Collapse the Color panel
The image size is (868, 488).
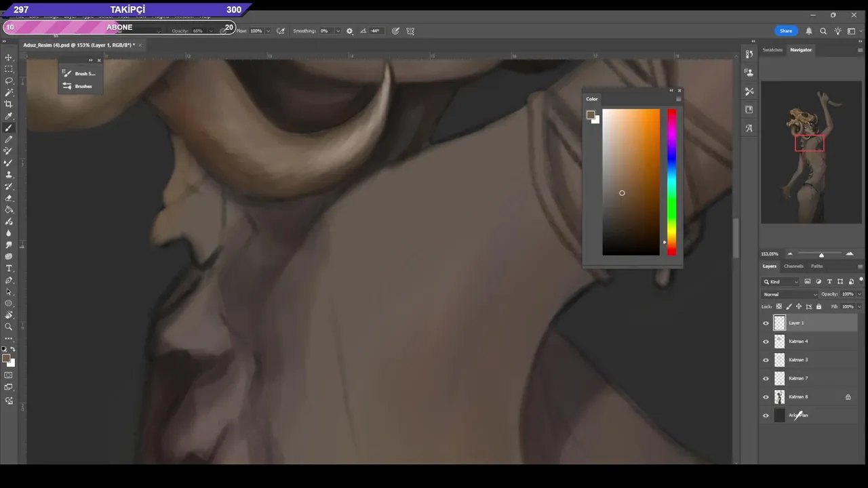671,90
